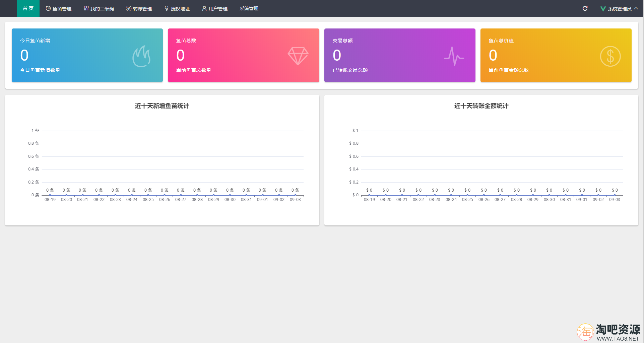Click the 09-03 point on 鱼苗 chart
This screenshot has width=644, height=343.
click(x=295, y=195)
